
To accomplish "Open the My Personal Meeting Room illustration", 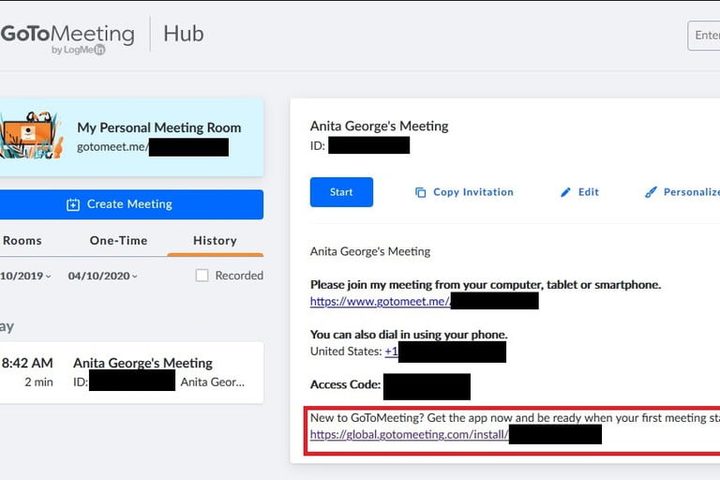I will click(31, 136).
